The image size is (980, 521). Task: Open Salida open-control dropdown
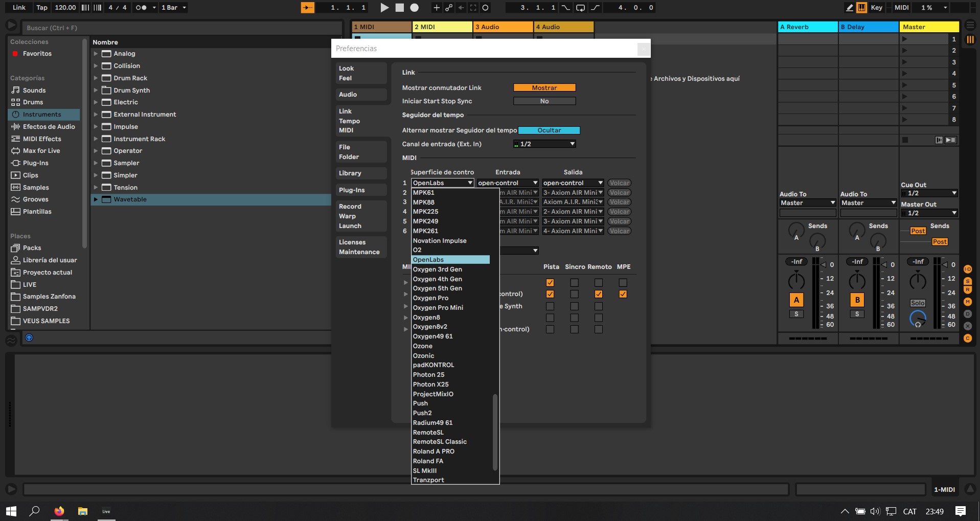click(573, 183)
